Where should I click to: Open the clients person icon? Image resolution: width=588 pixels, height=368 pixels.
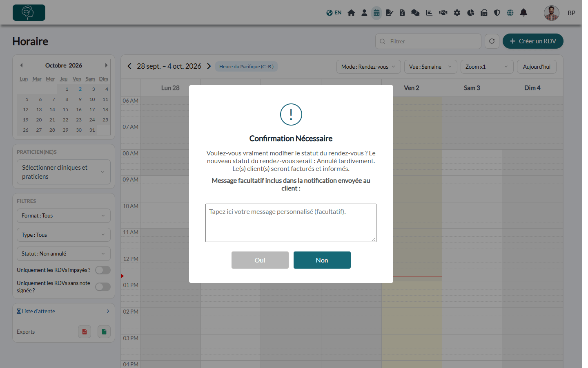click(364, 13)
